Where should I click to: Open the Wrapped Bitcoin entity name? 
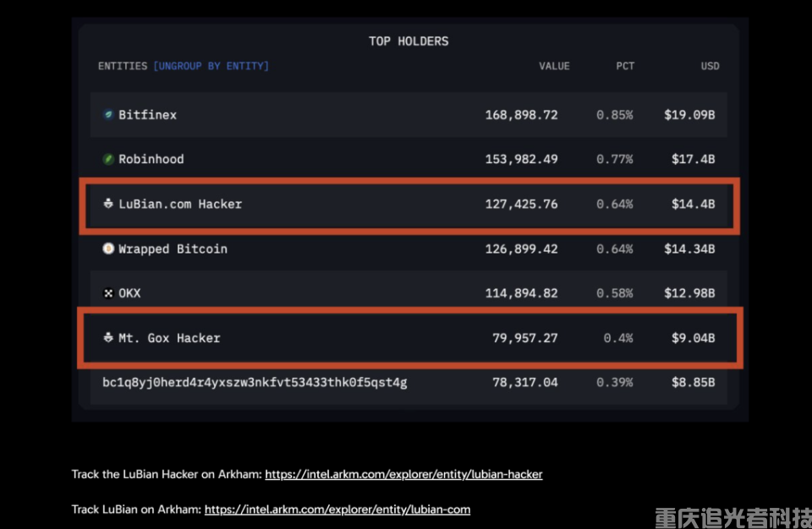tap(173, 248)
